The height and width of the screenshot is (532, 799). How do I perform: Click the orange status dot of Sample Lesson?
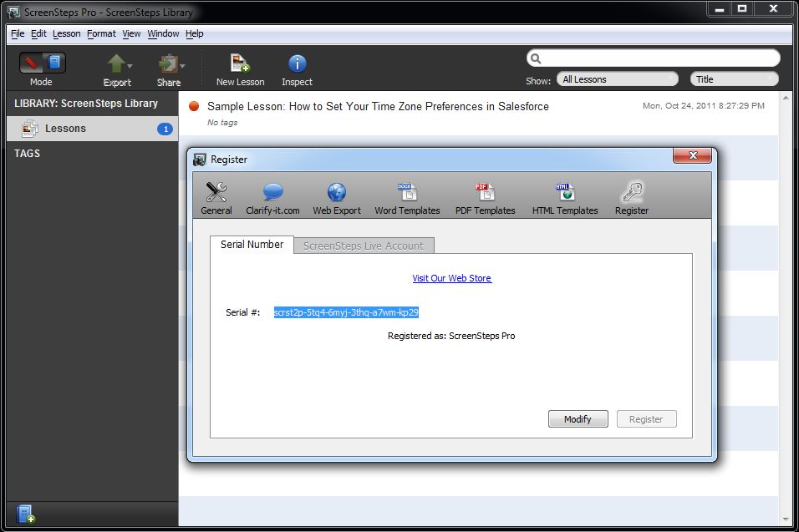[x=194, y=106]
